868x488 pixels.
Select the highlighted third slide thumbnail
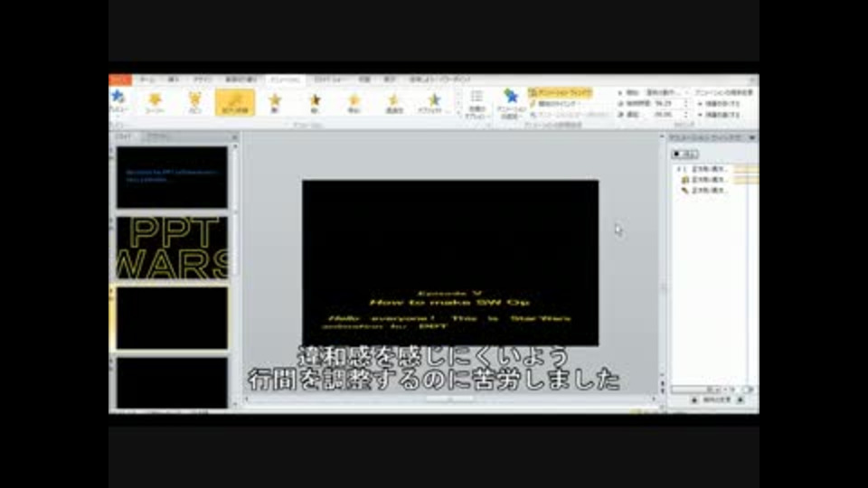click(172, 318)
